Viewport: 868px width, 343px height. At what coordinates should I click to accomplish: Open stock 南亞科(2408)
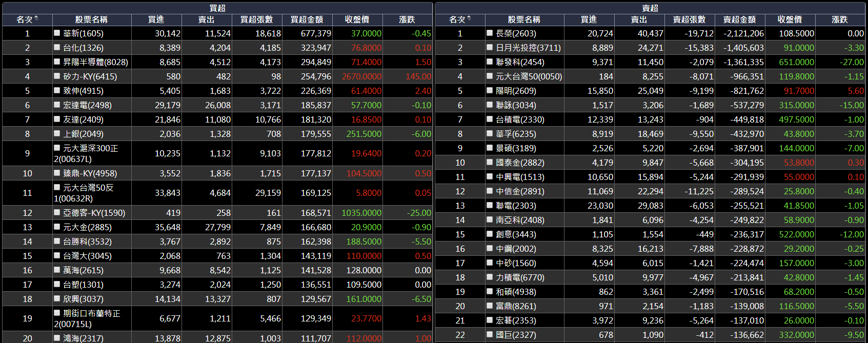(x=520, y=220)
